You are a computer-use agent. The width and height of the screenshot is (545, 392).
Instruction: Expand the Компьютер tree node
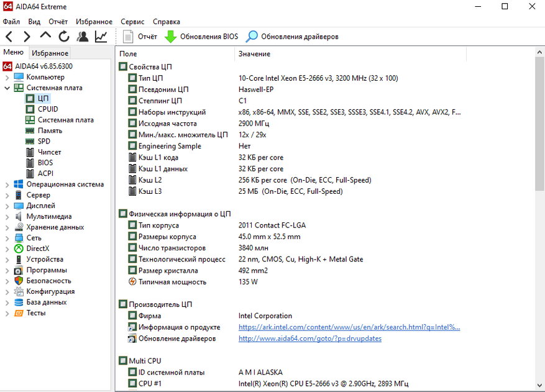pyautogui.click(x=7, y=77)
